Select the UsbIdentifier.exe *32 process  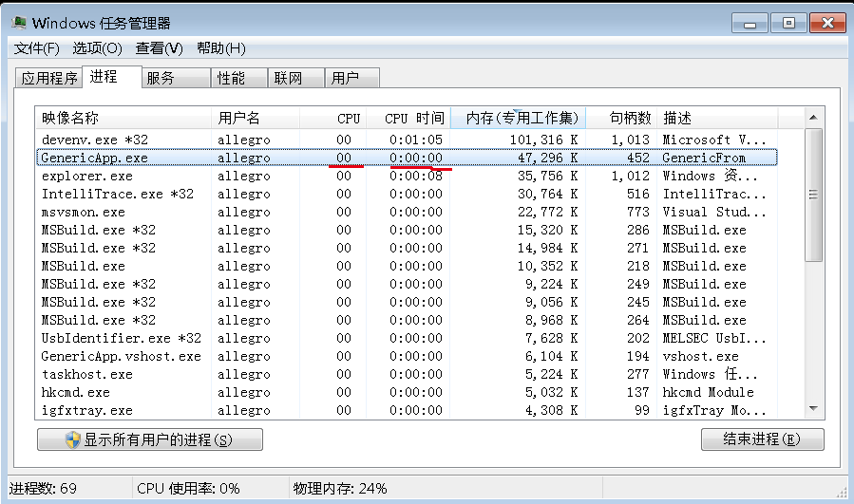coord(407,338)
